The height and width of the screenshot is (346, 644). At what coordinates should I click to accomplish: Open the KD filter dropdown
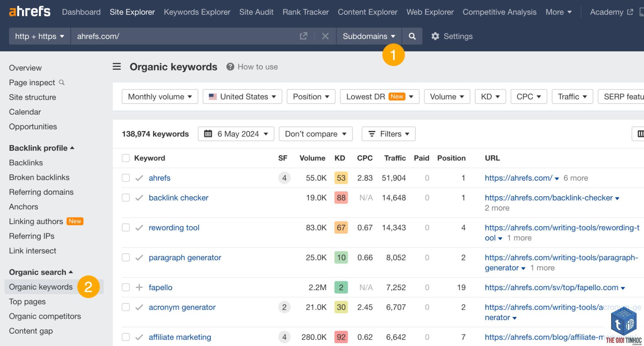coord(490,97)
